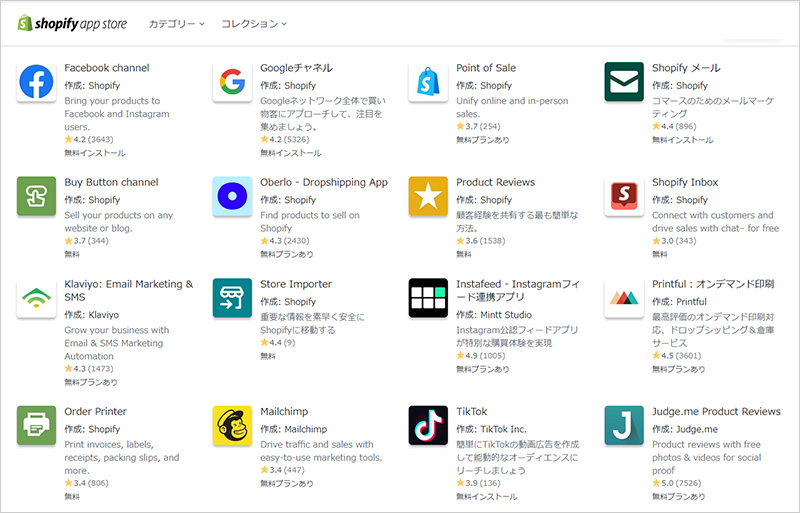Select the Shopify Inbox app icon
The image size is (800, 513).
pos(624,196)
